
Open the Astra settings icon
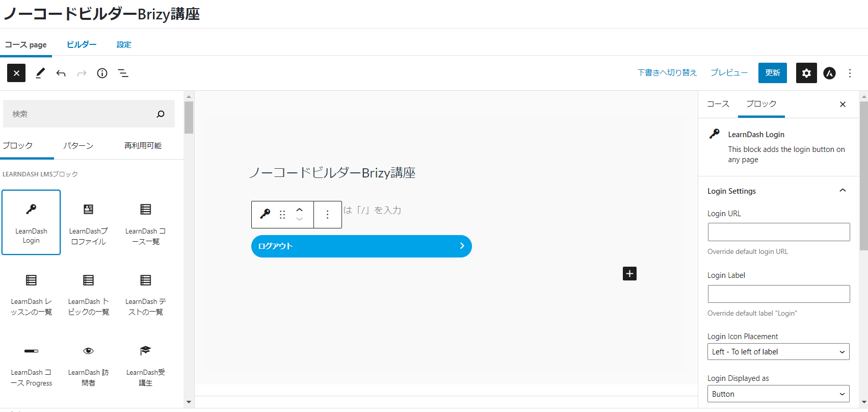click(830, 73)
